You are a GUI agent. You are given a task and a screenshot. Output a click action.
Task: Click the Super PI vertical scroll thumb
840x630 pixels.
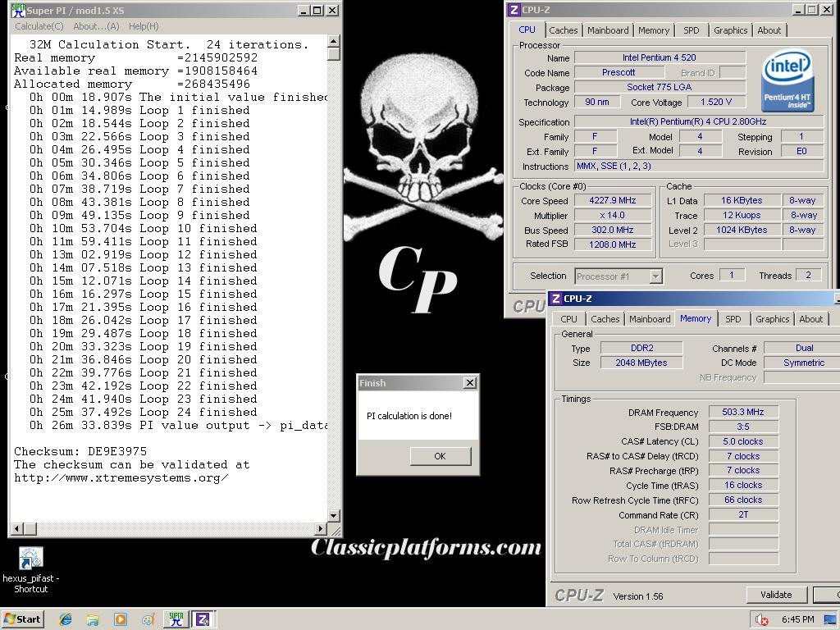(x=334, y=53)
